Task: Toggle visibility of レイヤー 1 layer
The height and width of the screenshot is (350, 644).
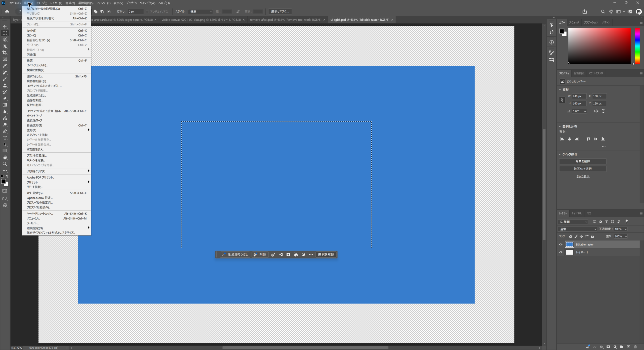Action: (561, 252)
